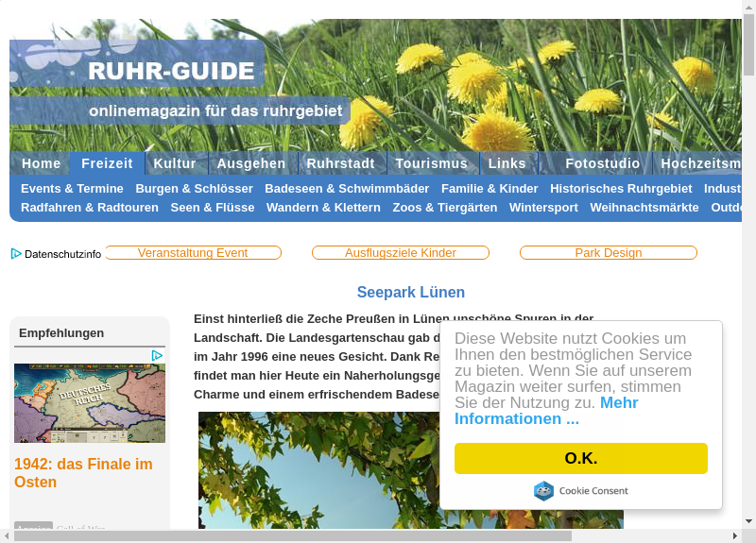The image size is (756, 543).
Task: Open the '1942: das Finale im Osten' ad link
Action: (83, 473)
